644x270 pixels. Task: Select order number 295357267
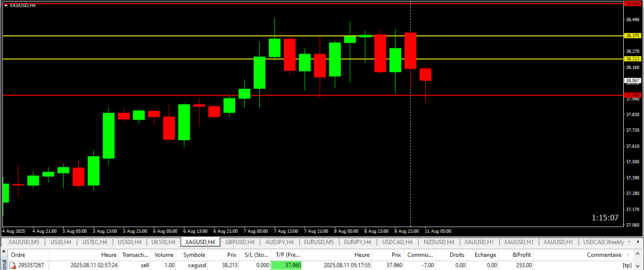click(31, 265)
